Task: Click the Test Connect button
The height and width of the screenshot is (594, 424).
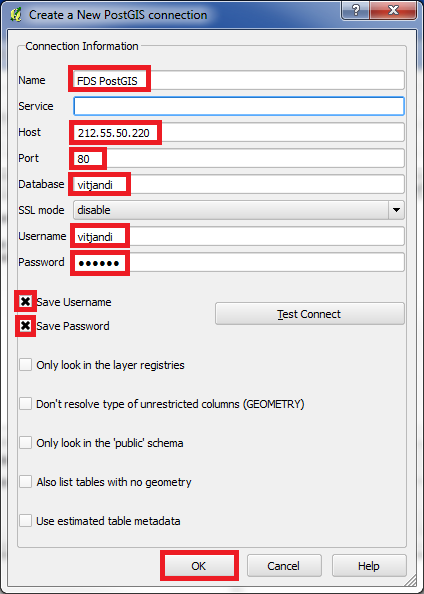Action: tap(310, 314)
